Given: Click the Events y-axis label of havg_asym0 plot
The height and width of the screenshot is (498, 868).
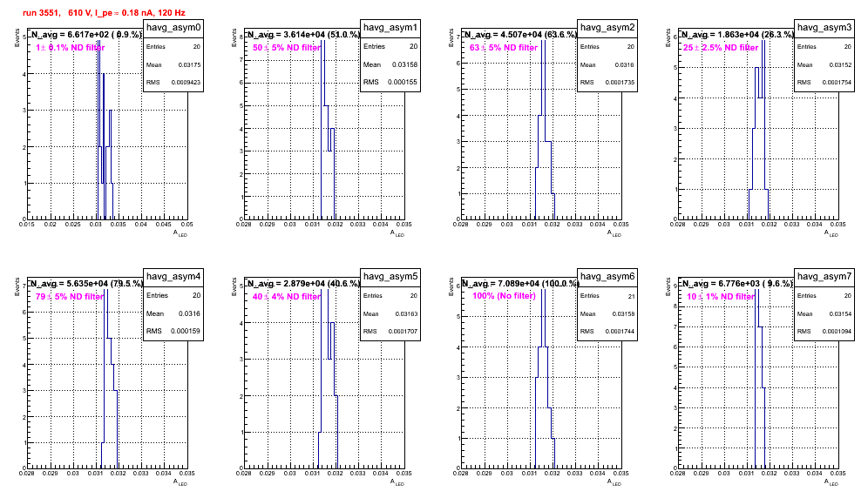Looking at the screenshot, I should (17, 38).
